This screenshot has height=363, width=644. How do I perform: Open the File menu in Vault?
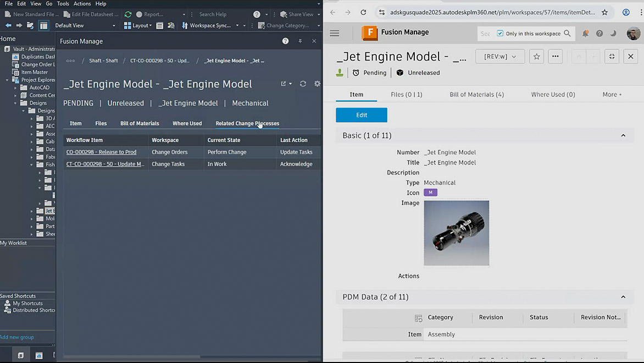point(9,4)
